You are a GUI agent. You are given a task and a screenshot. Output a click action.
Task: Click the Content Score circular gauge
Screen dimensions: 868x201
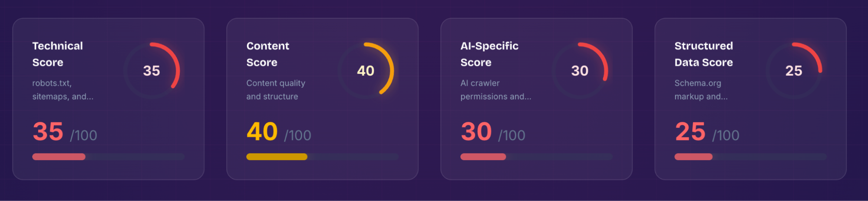click(x=366, y=70)
